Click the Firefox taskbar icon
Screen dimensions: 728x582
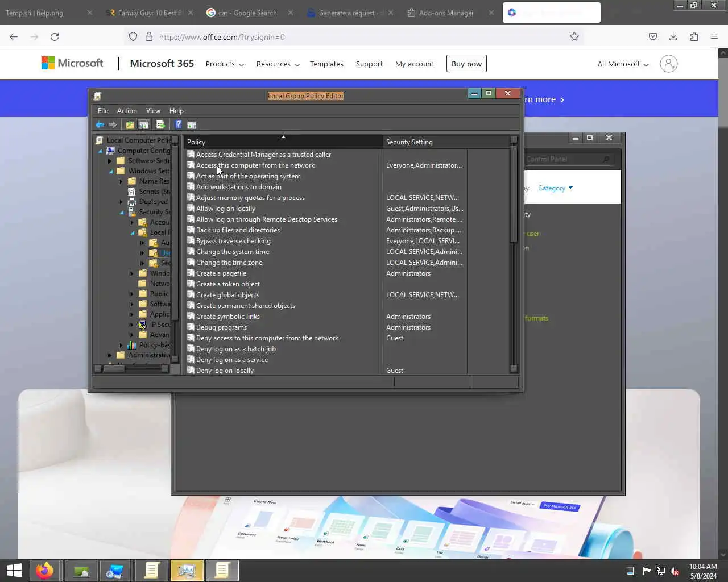coord(44,570)
